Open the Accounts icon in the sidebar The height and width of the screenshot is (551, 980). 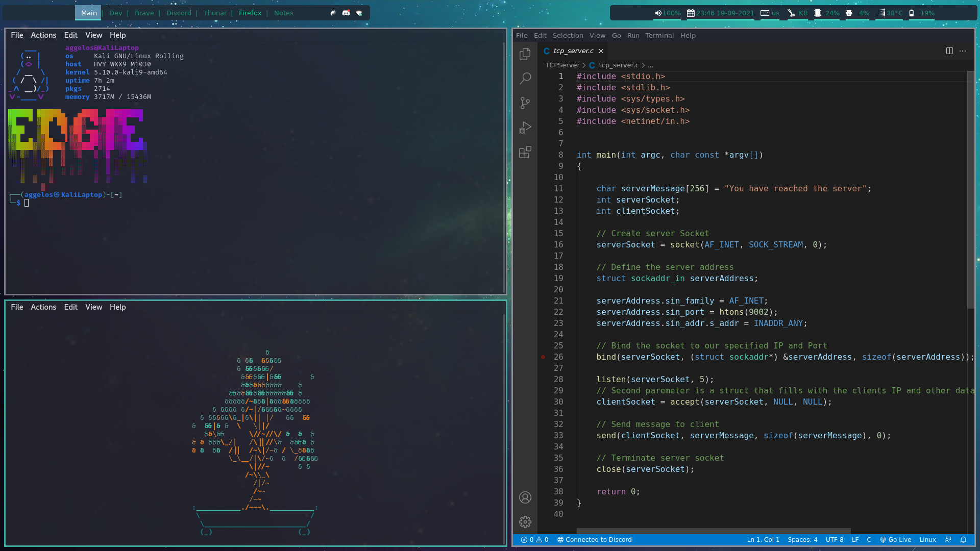click(525, 497)
